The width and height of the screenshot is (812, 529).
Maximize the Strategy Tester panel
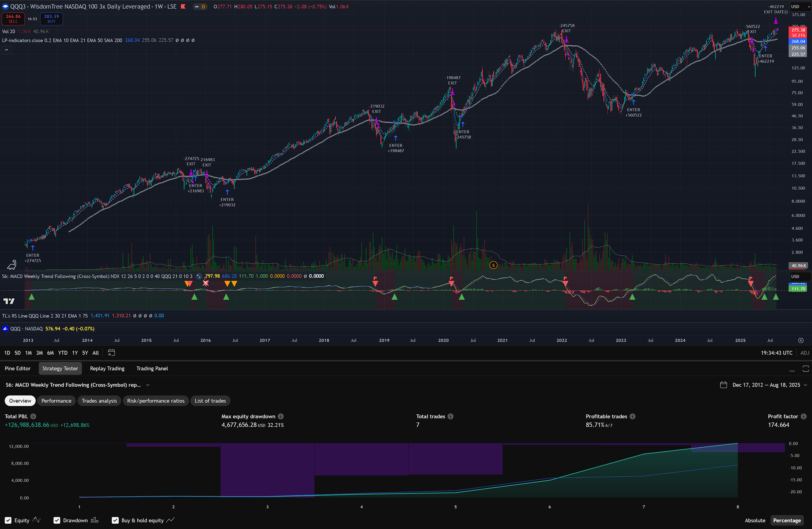coord(806,369)
